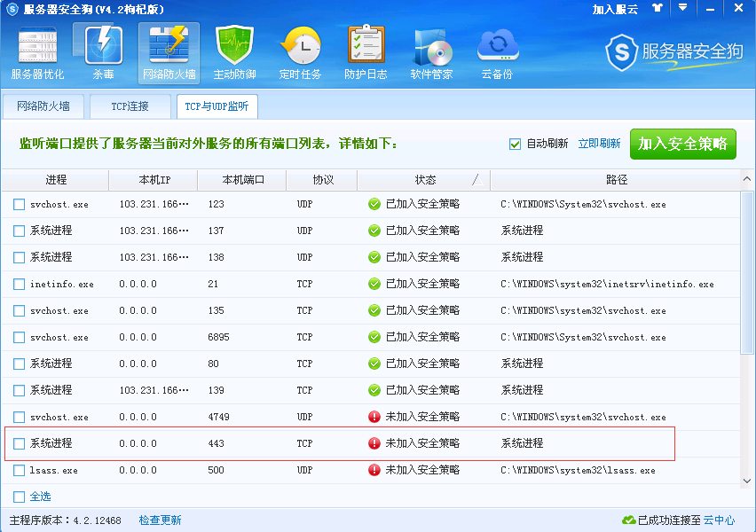Click the port number 4749 cell
Viewport: 756px width, 532px height.
(x=218, y=417)
